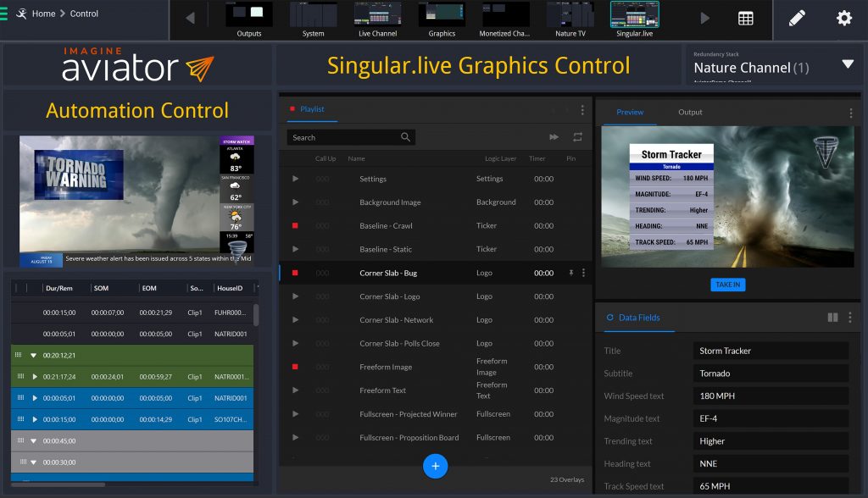Screen dimensions: 868x498
Task: Expand the Nature Channel redundancy dropdown
Action: (x=848, y=64)
